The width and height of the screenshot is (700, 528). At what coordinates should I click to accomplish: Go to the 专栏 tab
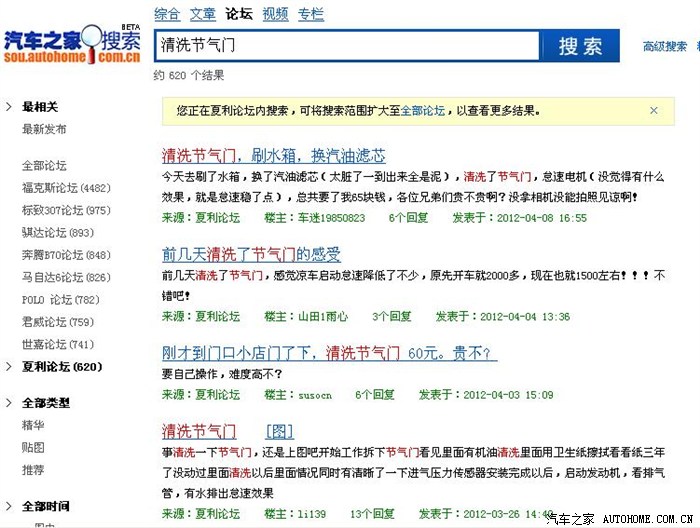coord(311,14)
